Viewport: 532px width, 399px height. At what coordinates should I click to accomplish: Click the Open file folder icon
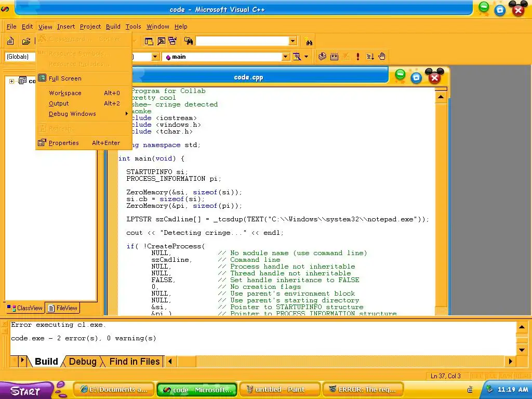pos(26,42)
